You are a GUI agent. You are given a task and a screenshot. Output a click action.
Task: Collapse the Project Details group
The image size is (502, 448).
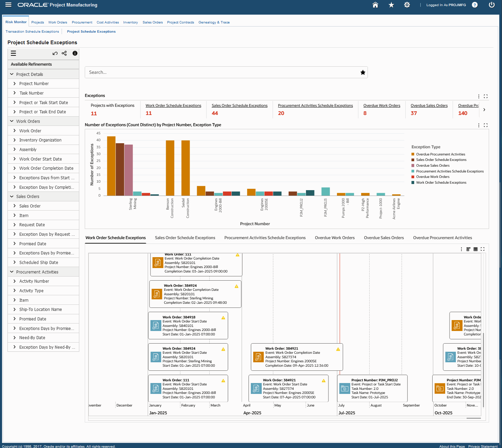point(12,74)
